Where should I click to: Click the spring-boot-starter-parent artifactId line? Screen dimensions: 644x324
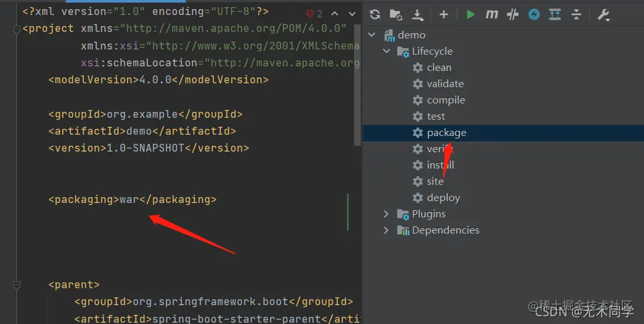(x=217, y=319)
